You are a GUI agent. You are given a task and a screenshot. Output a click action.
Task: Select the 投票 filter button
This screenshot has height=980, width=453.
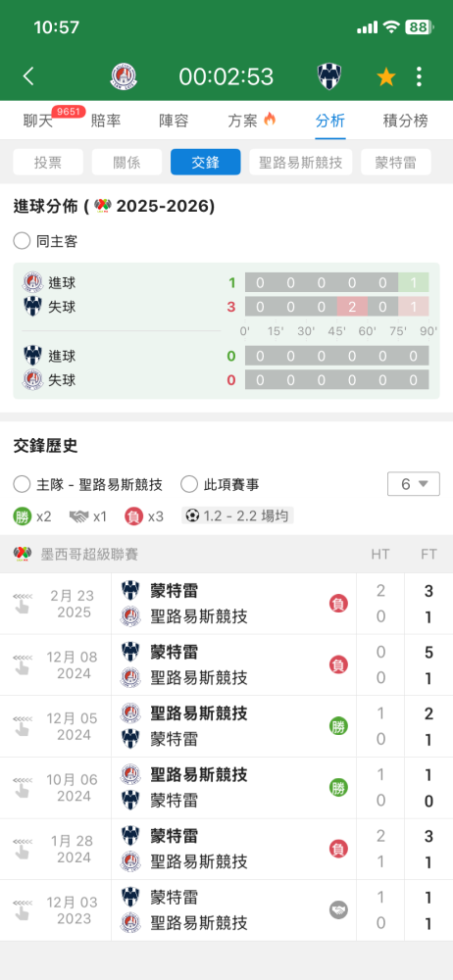(48, 162)
